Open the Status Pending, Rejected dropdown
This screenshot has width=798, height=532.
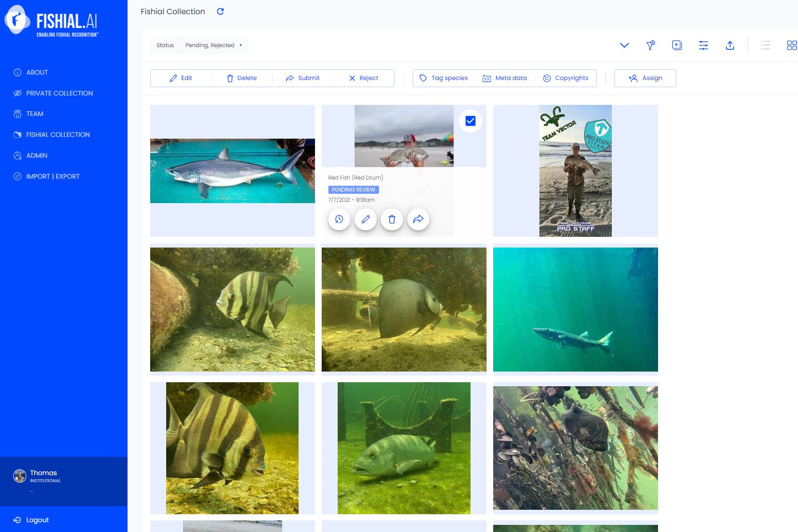[214, 45]
